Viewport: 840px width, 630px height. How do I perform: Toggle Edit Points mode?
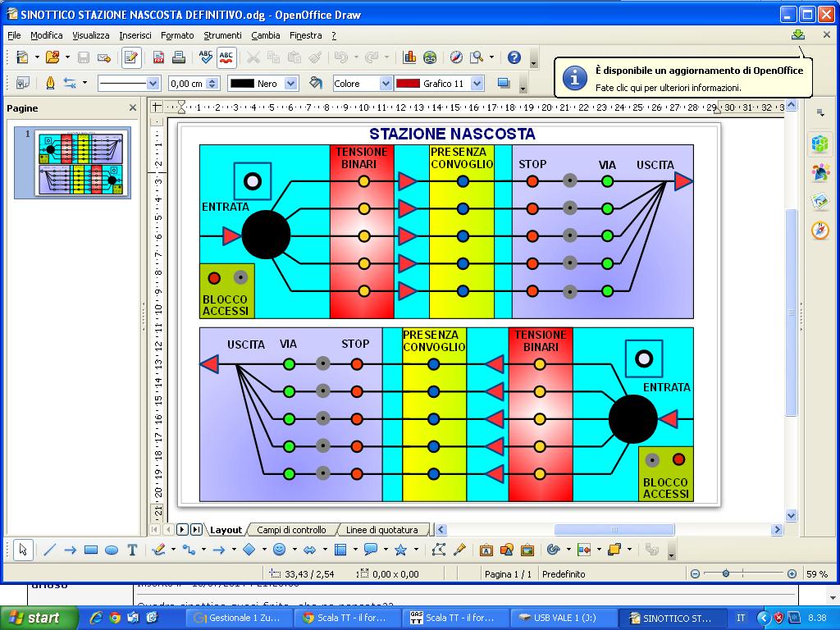438,550
